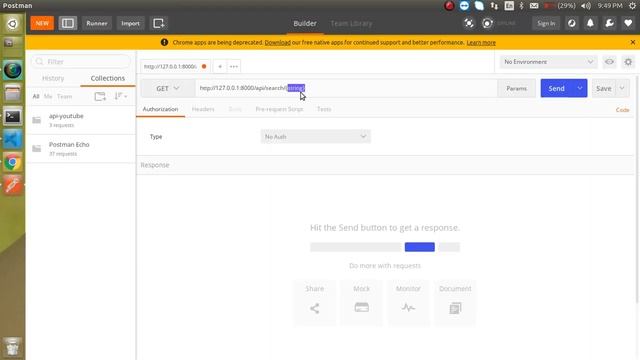Open the api-youtube collection
This screenshot has width=640, height=360.
tap(81, 120)
